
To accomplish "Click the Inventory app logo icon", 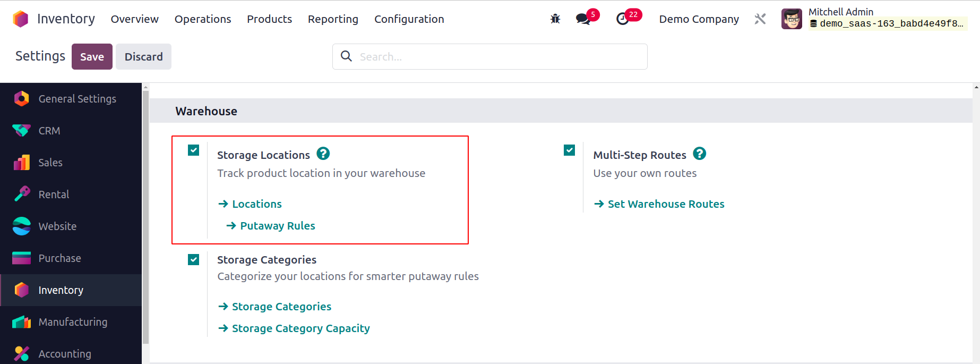I will [x=21, y=19].
